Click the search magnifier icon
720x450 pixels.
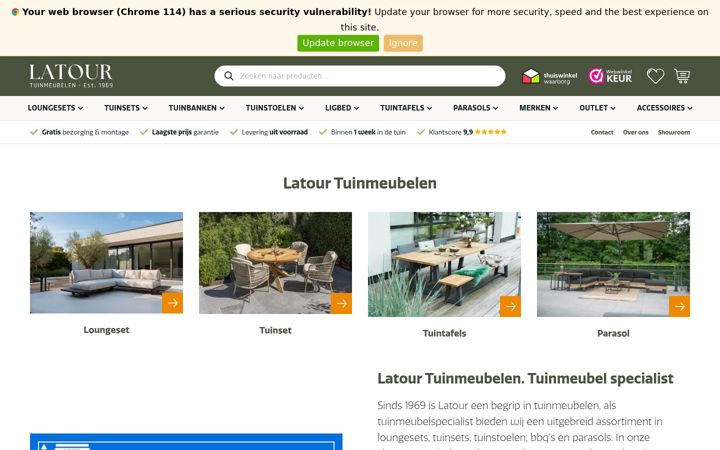click(229, 76)
